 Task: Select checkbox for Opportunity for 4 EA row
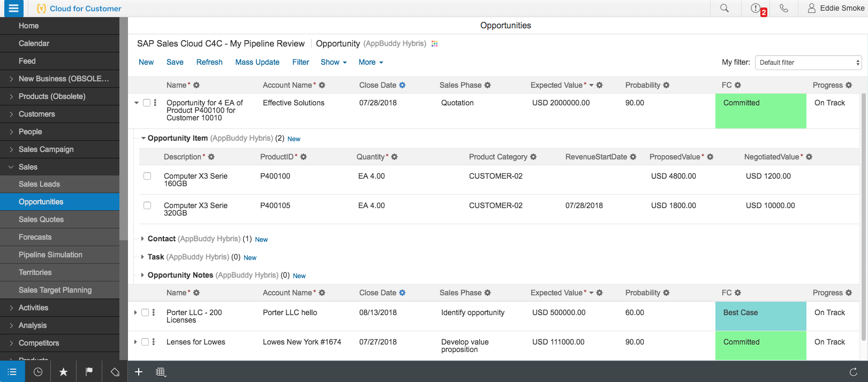coord(147,103)
